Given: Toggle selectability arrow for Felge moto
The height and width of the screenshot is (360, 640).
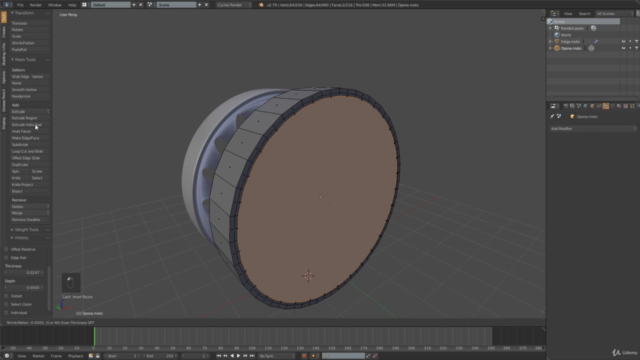Looking at the screenshot, I should tap(630, 42).
